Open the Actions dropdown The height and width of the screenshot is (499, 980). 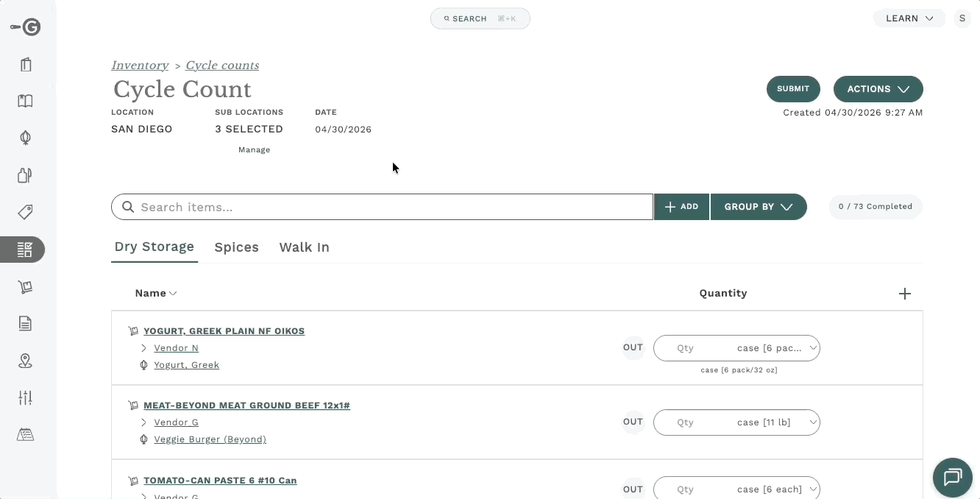(878, 89)
